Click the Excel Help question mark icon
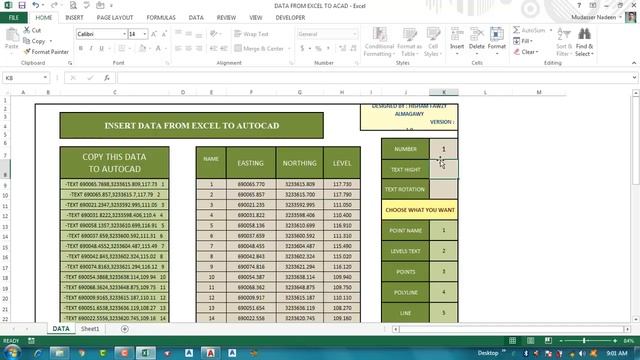This screenshot has width=640, height=360. [579, 5]
